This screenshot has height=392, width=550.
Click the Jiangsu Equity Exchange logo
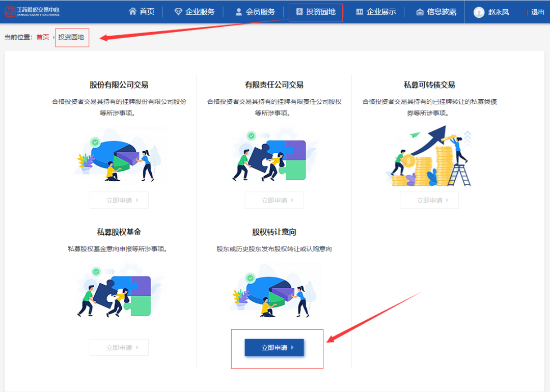coord(32,11)
